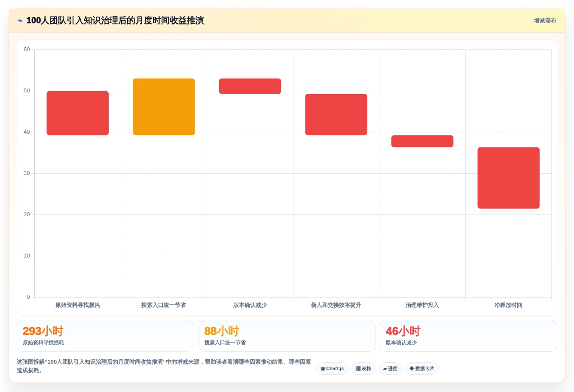
Task: Click the y-axis value 60
Action: (27, 49)
